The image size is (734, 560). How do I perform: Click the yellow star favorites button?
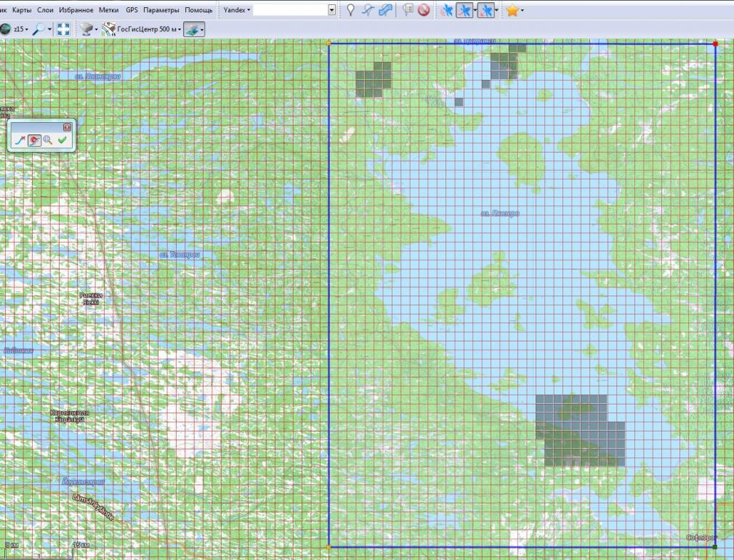point(512,10)
